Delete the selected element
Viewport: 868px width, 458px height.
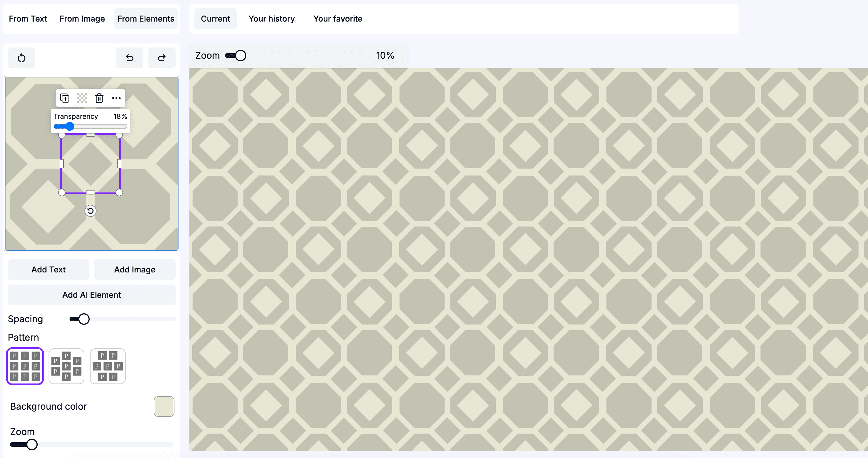(x=99, y=98)
